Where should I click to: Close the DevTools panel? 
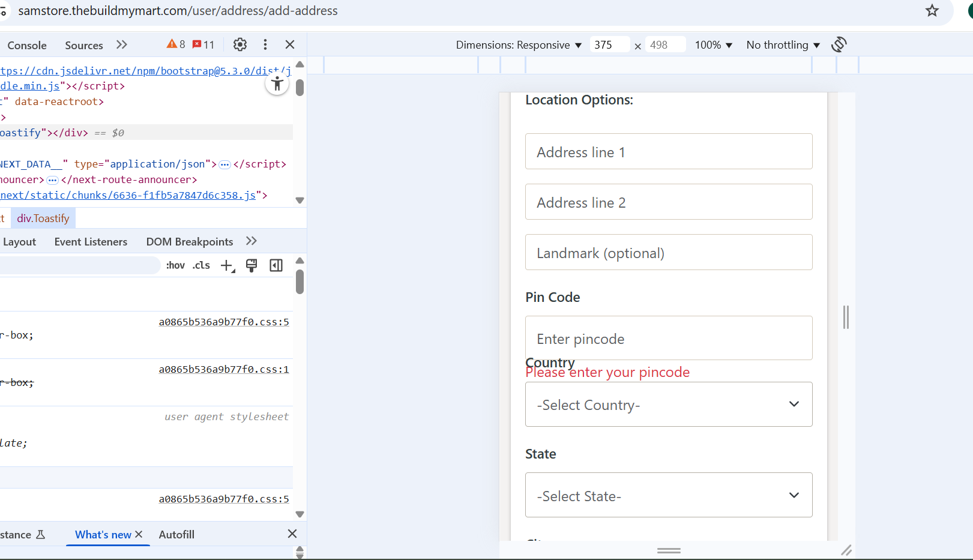290,44
